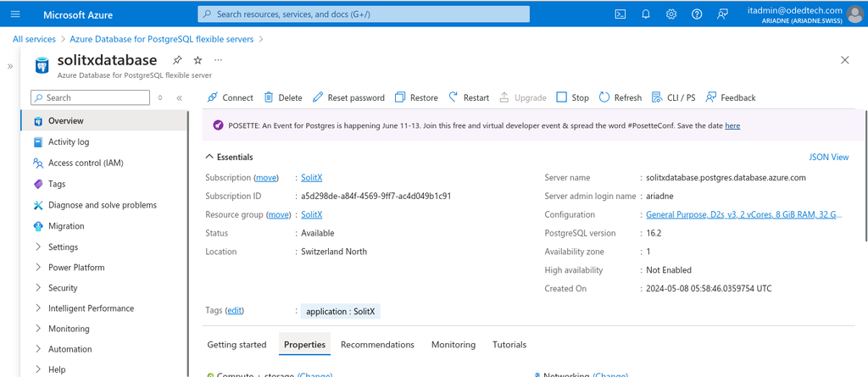Click the subscription ID value a5d298de

pyautogui.click(x=376, y=196)
